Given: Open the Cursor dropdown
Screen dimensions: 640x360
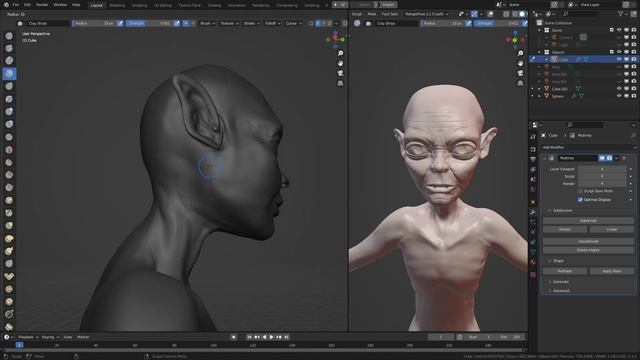Looking at the screenshot, I should click(293, 23).
